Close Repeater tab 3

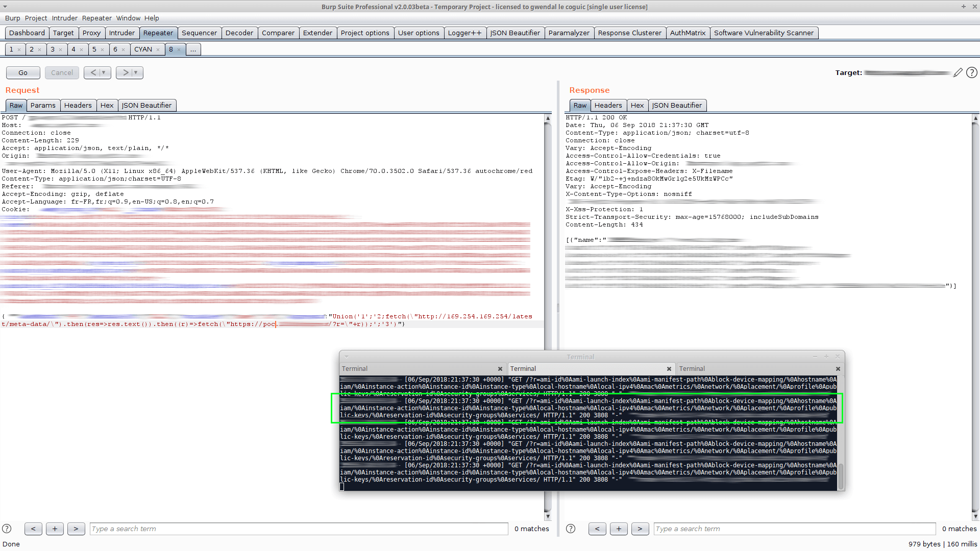(x=60, y=49)
